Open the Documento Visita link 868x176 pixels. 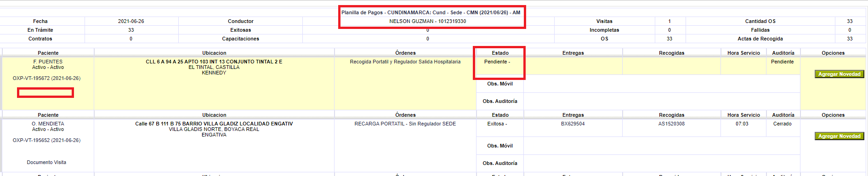46,162
